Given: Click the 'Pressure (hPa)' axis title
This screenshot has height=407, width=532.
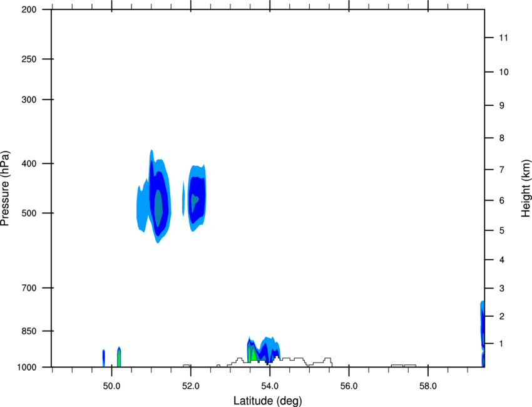Looking at the screenshot, I should 6,188.
